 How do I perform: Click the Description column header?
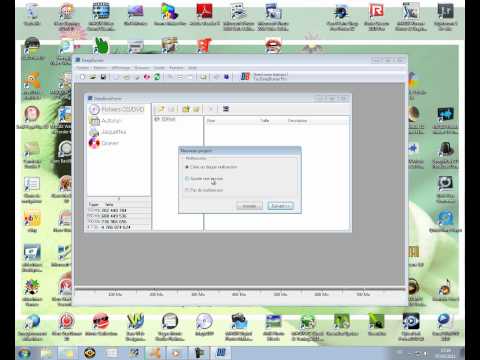297,121
